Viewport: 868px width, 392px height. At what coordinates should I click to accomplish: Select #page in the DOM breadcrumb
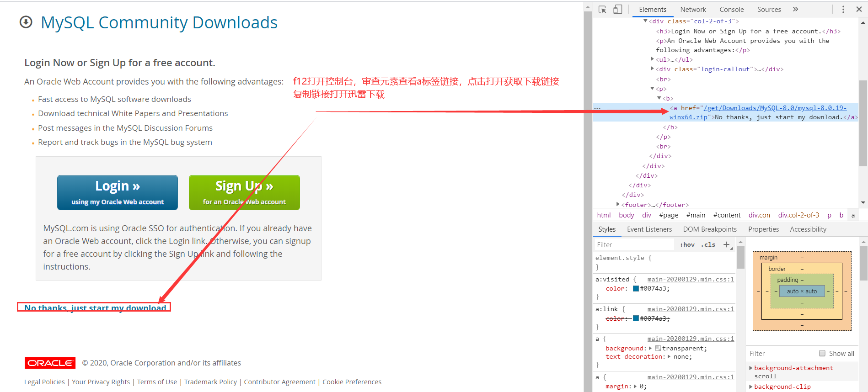click(669, 215)
